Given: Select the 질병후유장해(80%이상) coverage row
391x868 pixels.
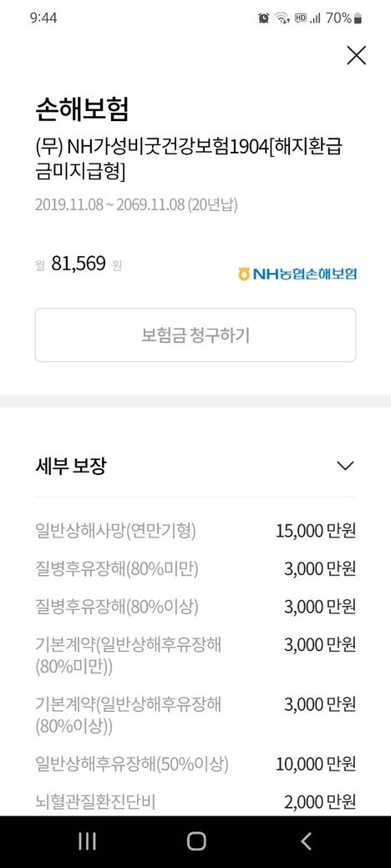Looking at the screenshot, I should click(195, 607).
